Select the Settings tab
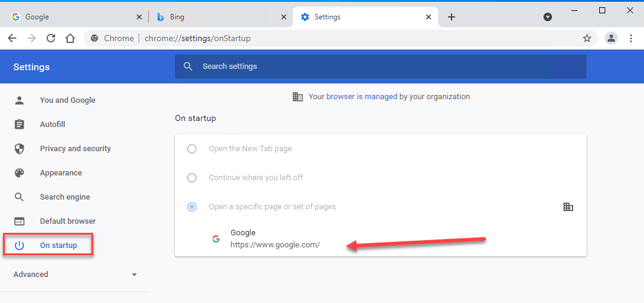 click(366, 17)
